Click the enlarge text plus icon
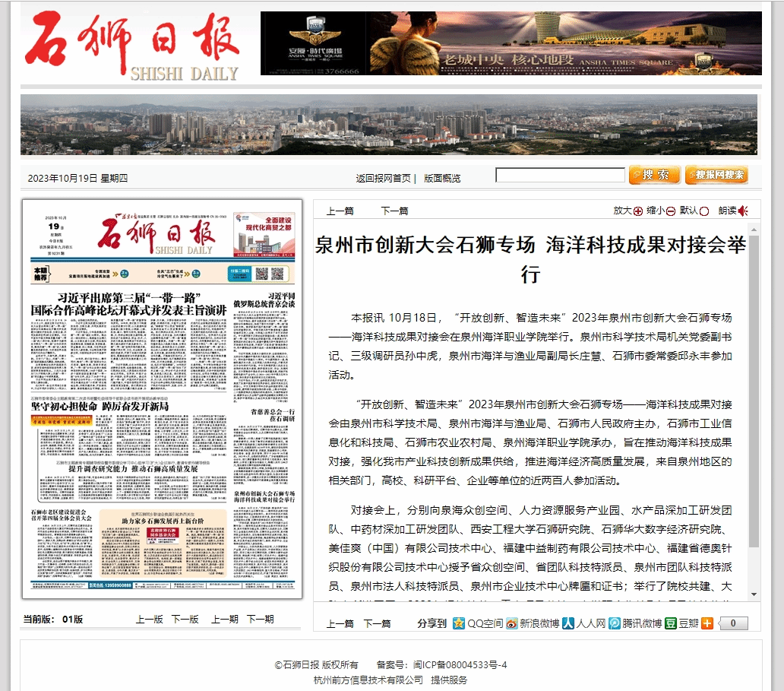The height and width of the screenshot is (691, 784). [638, 211]
